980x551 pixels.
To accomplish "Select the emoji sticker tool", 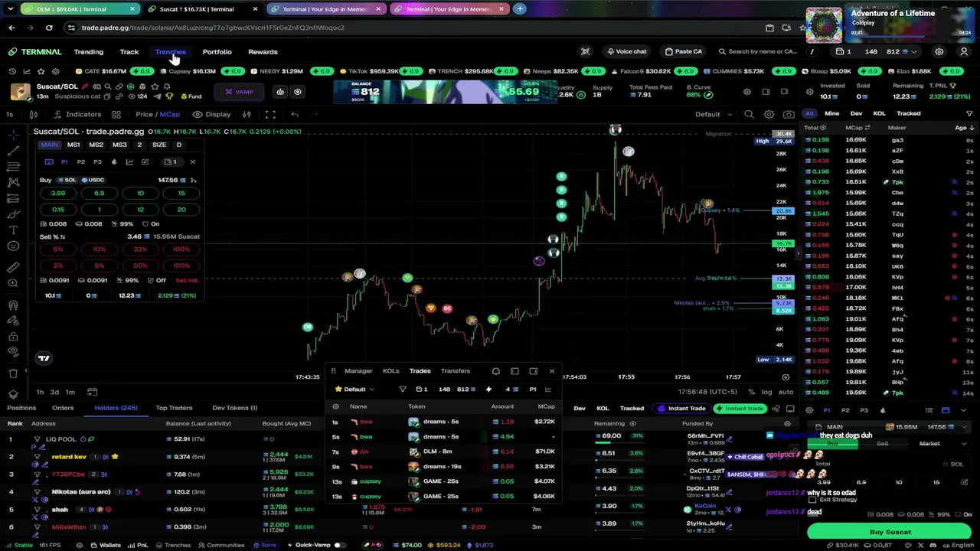I will (13, 246).
